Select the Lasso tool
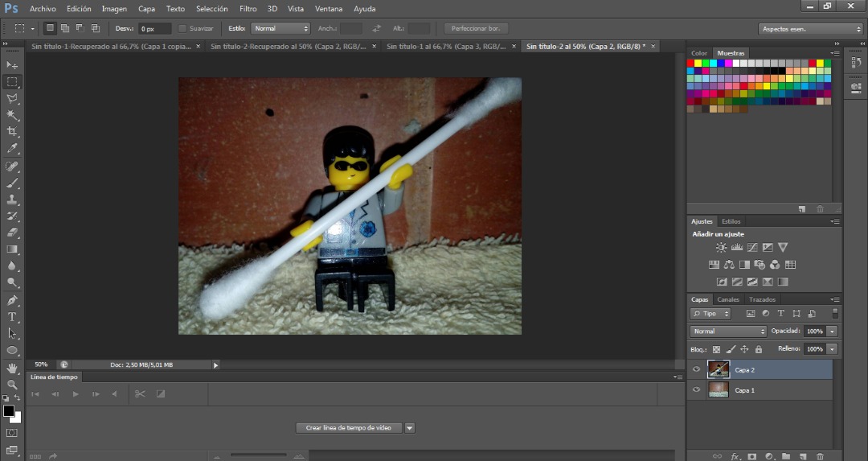Viewport: 868px width, 461px height. coord(12,99)
